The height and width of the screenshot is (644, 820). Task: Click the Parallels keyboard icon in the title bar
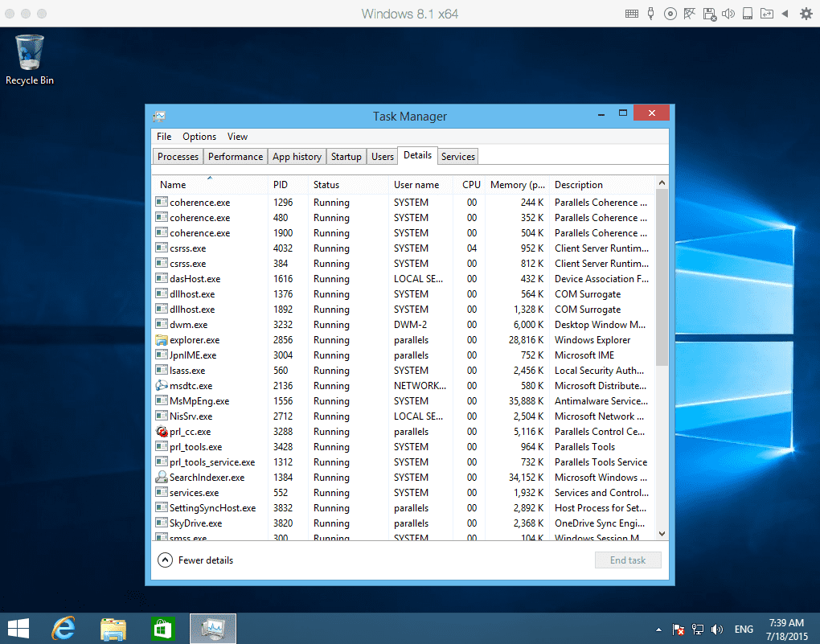(632, 14)
